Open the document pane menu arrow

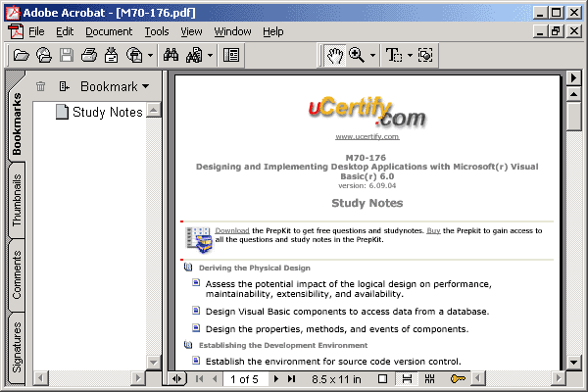click(573, 78)
